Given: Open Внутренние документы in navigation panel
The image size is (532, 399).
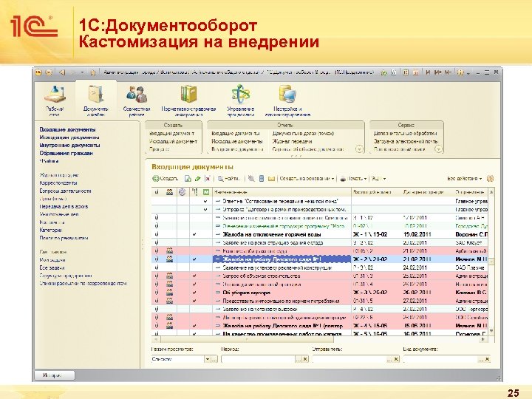Looking at the screenshot, I should point(69,146).
